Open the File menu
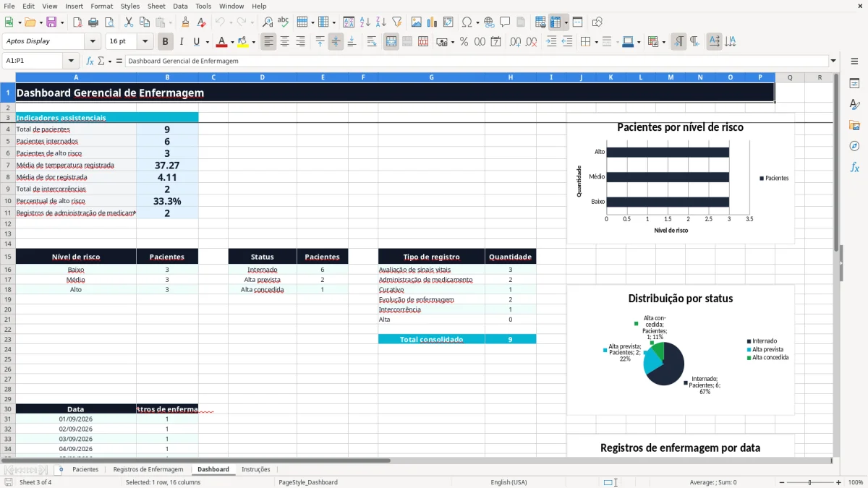Image resolution: width=868 pixels, height=488 pixels. tap(9, 6)
